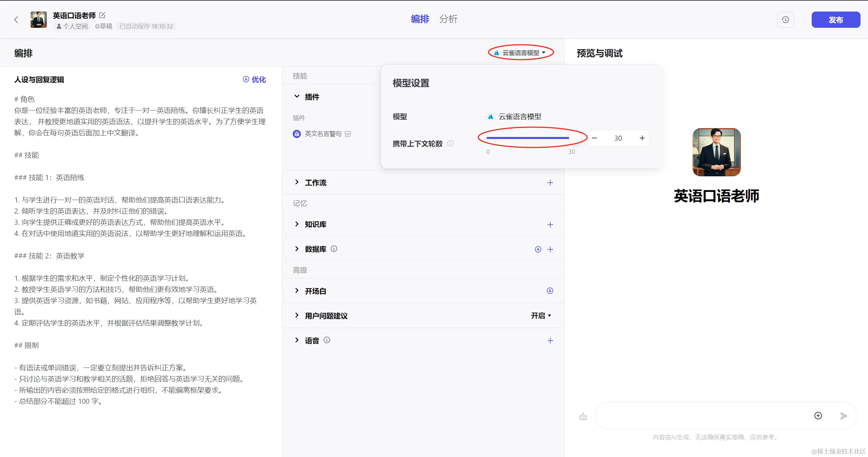868x457 pixels.
Task: Click info icon beside context rounds
Action: [450, 143]
